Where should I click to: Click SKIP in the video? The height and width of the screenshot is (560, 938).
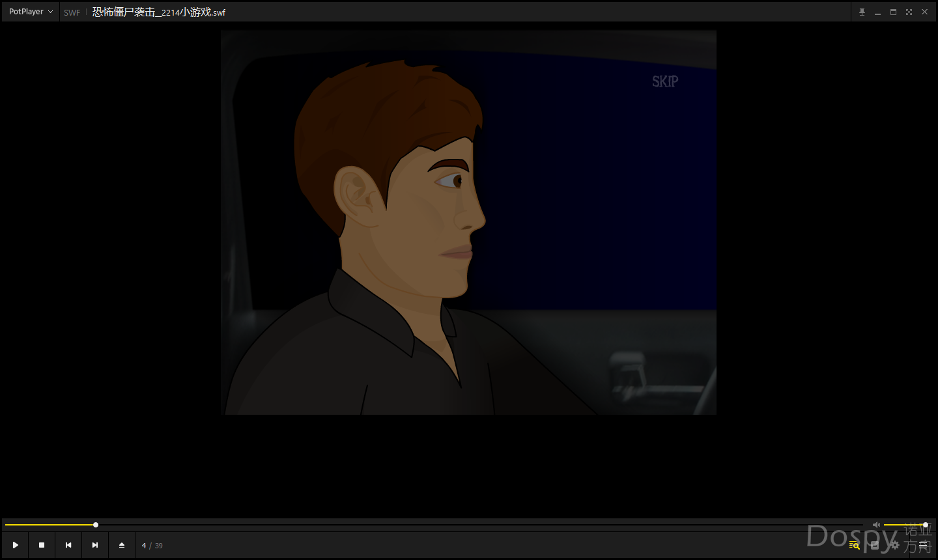point(665,81)
